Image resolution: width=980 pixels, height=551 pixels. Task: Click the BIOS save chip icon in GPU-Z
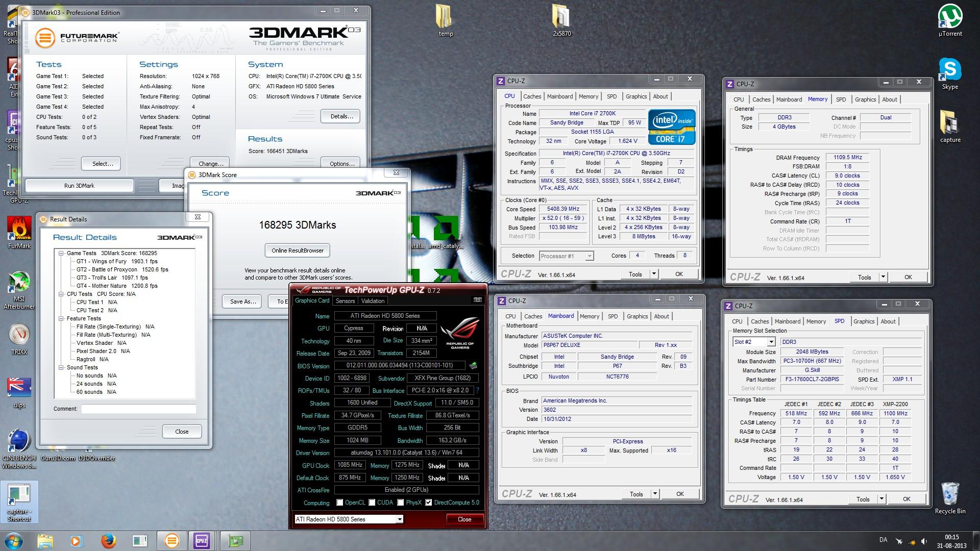(x=473, y=365)
